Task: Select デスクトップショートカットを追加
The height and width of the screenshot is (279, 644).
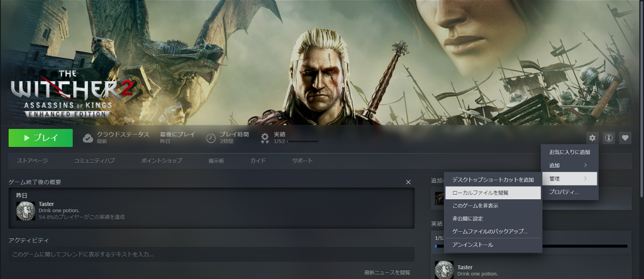Action: (493, 180)
